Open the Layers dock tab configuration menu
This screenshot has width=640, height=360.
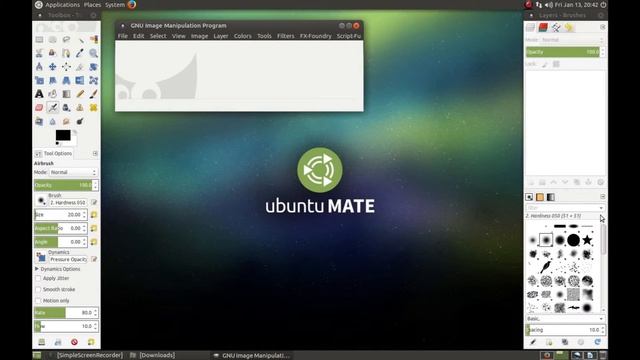point(602,27)
